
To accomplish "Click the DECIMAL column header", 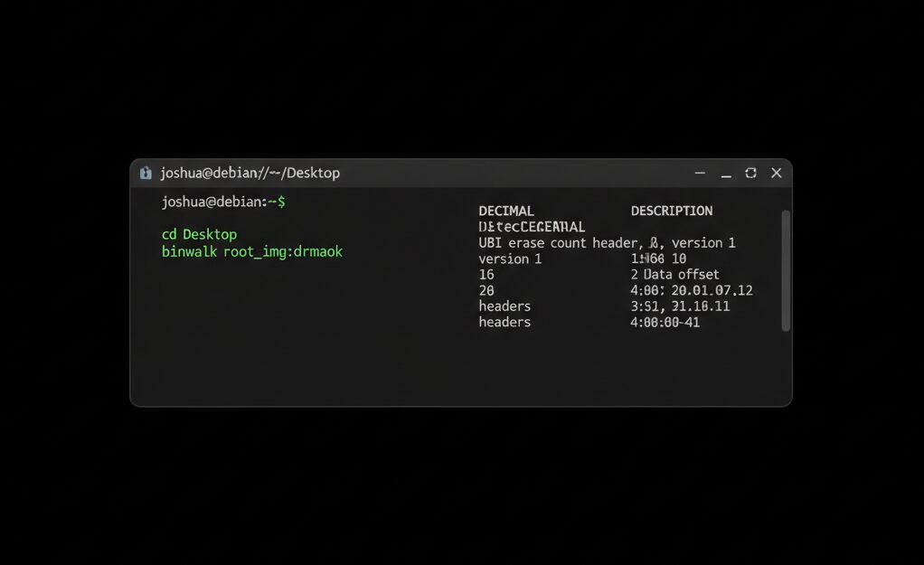I will pos(506,211).
